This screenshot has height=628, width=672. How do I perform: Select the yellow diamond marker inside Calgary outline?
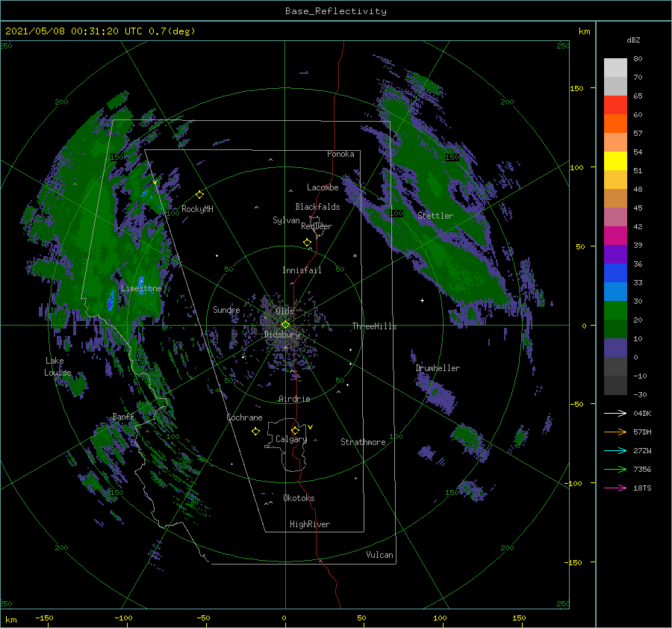(x=295, y=430)
